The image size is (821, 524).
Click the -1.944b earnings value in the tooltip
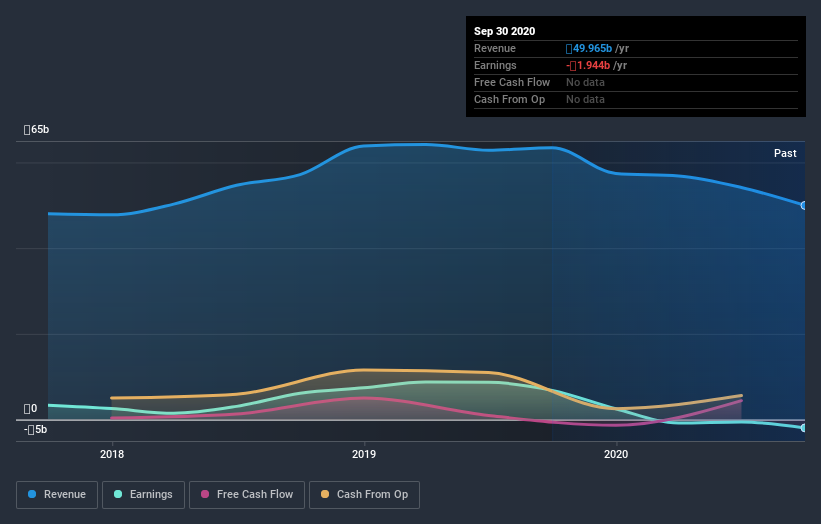[588, 65]
